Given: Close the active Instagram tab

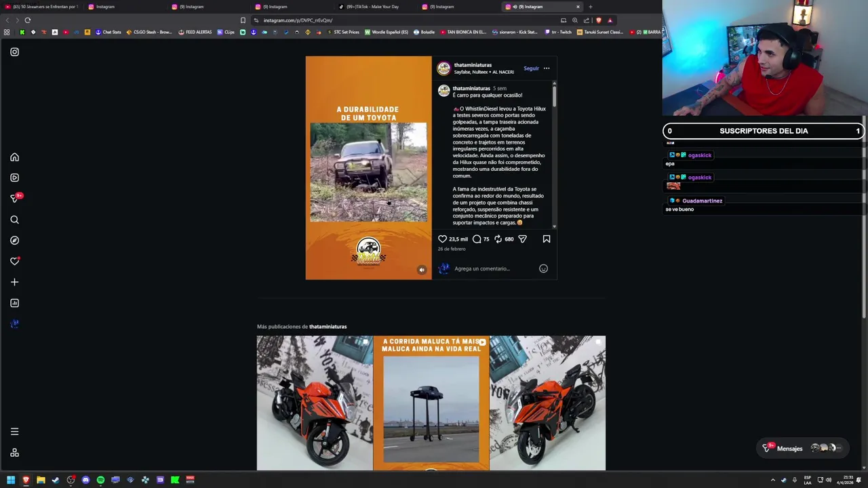Looking at the screenshot, I should click(x=578, y=7).
